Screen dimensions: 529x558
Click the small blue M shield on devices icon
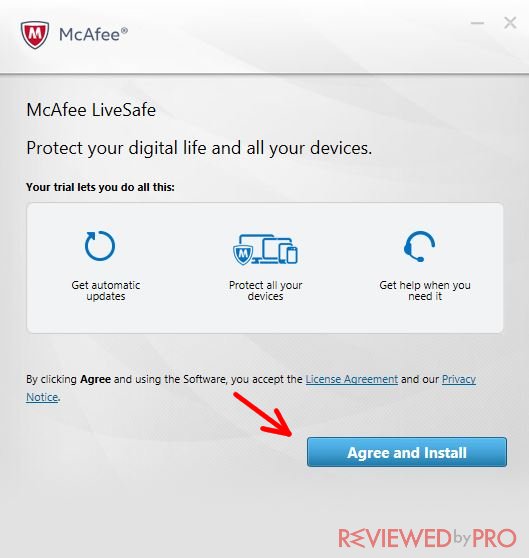(x=243, y=255)
